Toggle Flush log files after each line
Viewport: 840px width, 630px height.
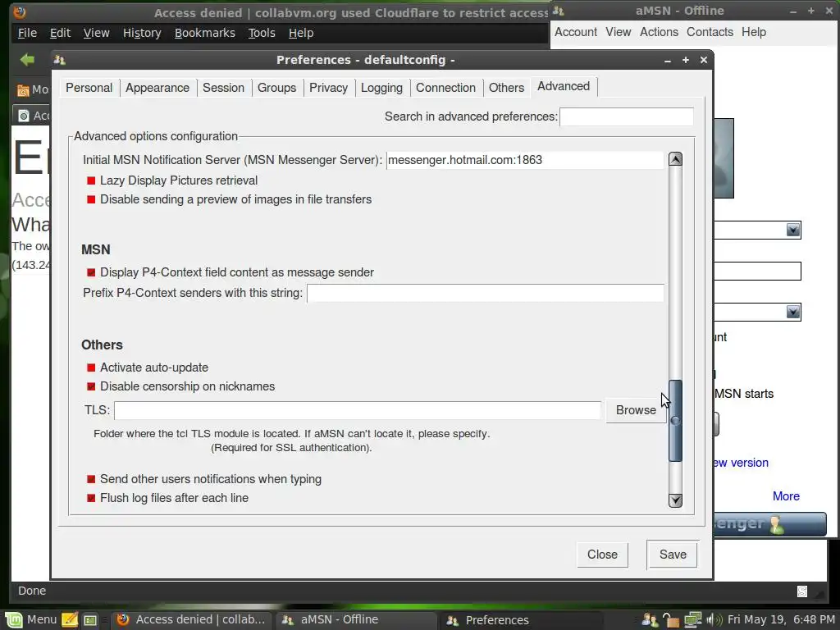tap(90, 498)
